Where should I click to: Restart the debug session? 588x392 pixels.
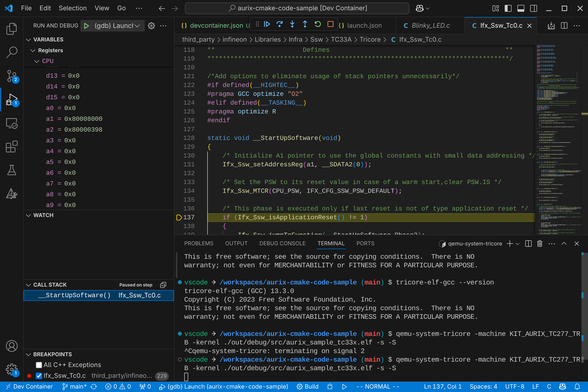point(318,24)
